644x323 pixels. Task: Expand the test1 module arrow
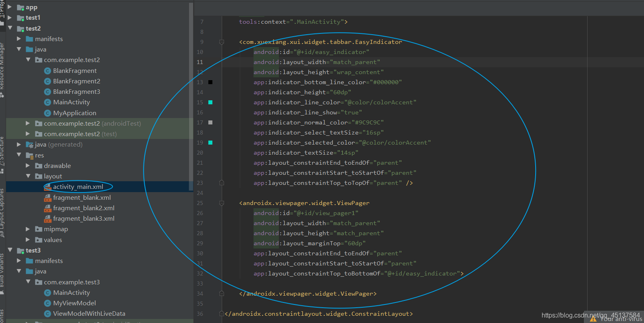click(10, 17)
